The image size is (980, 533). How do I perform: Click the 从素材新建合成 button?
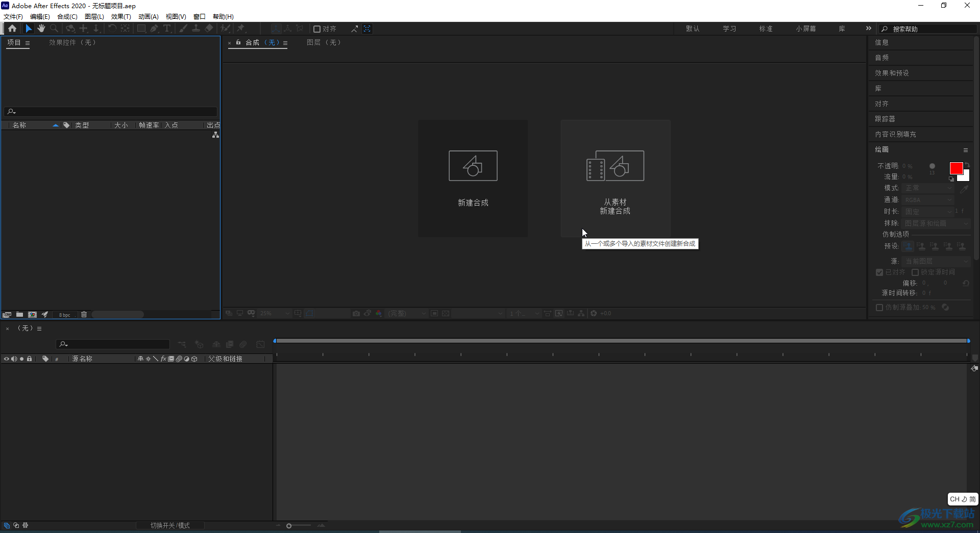point(616,179)
